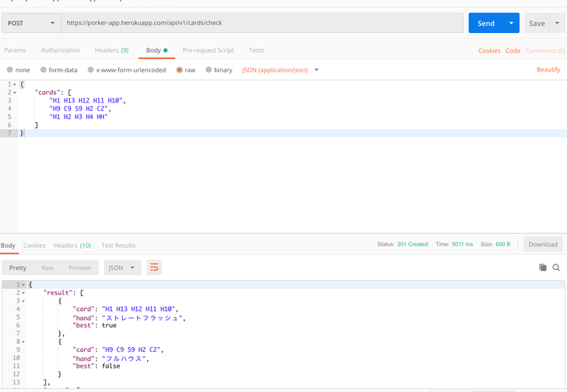The width and height of the screenshot is (567, 392).
Task: Click the Beautify link
Action: (x=548, y=69)
